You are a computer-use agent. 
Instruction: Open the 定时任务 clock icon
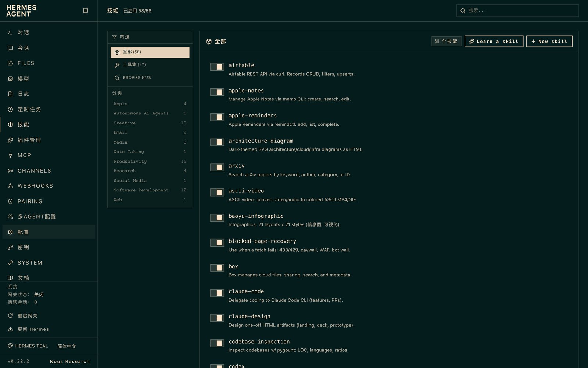click(10, 109)
